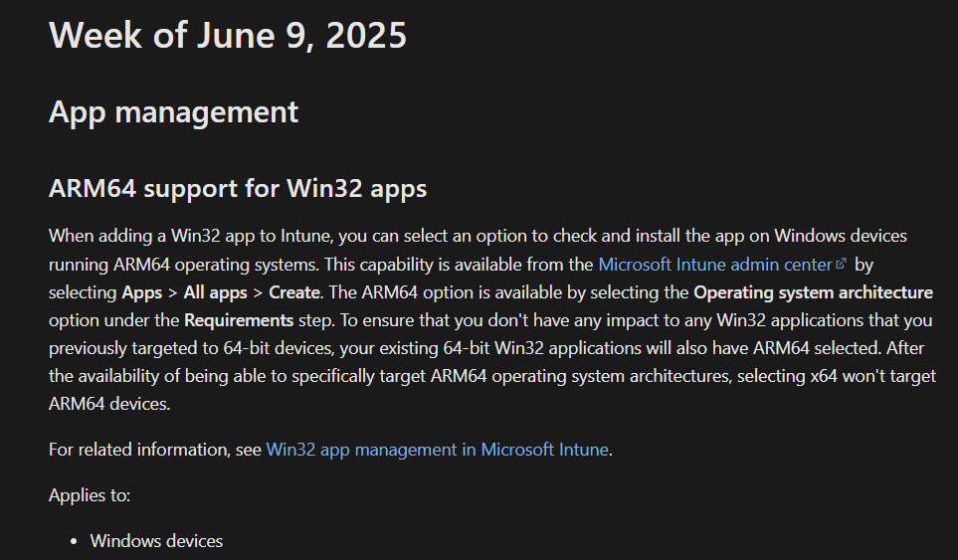Click the Applies to: label
The width and height of the screenshot is (958, 560).
click(x=90, y=495)
